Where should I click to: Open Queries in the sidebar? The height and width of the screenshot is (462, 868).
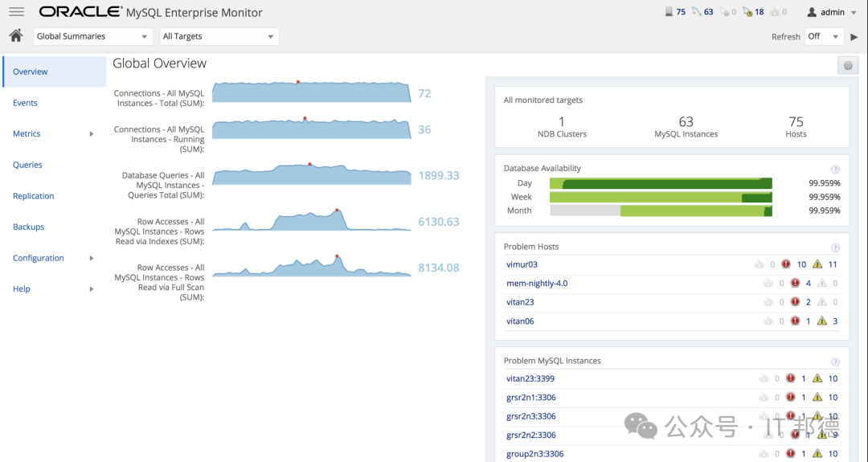pos(27,165)
